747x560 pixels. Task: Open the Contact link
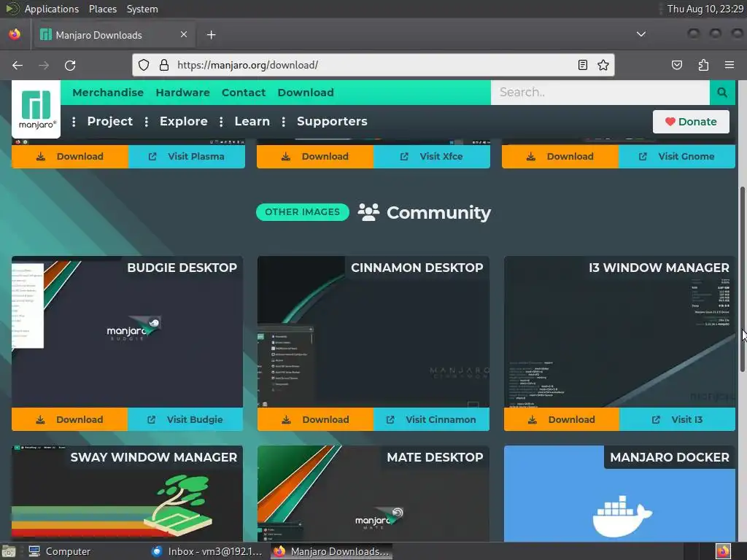tap(244, 93)
